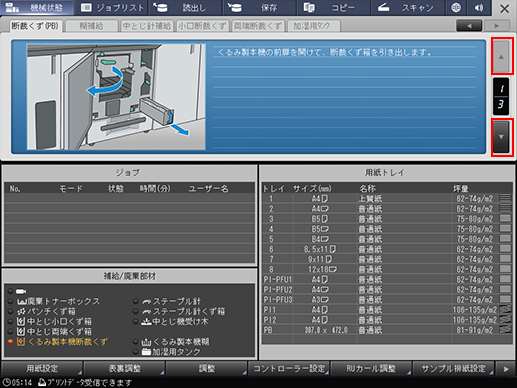Click the 中とじ両端くず箱 icon
Image resolution: width=517 pixels, height=388 pixels.
tap(21, 332)
